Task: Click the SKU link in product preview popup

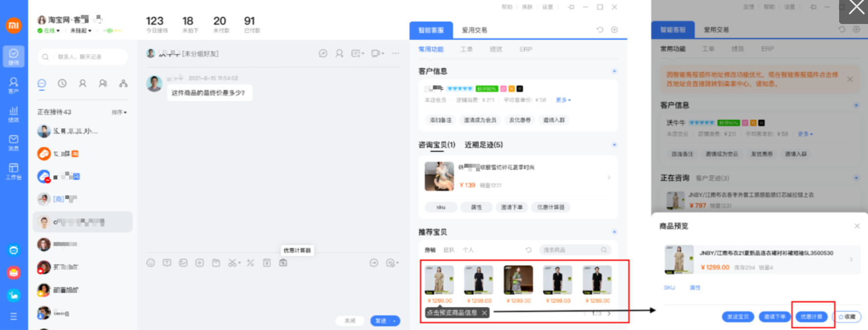Action: click(x=669, y=287)
